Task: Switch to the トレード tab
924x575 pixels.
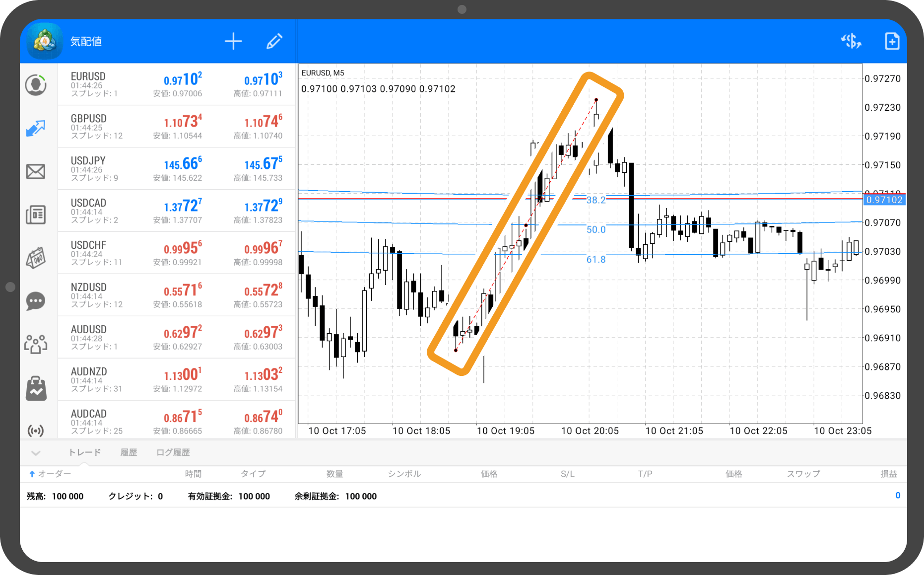Action: (84, 452)
